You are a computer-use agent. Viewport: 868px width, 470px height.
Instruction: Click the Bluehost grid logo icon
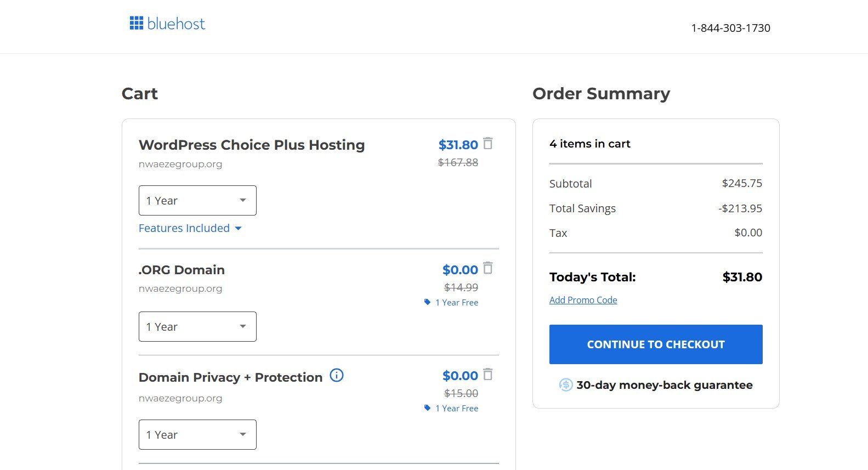point(136,23)
